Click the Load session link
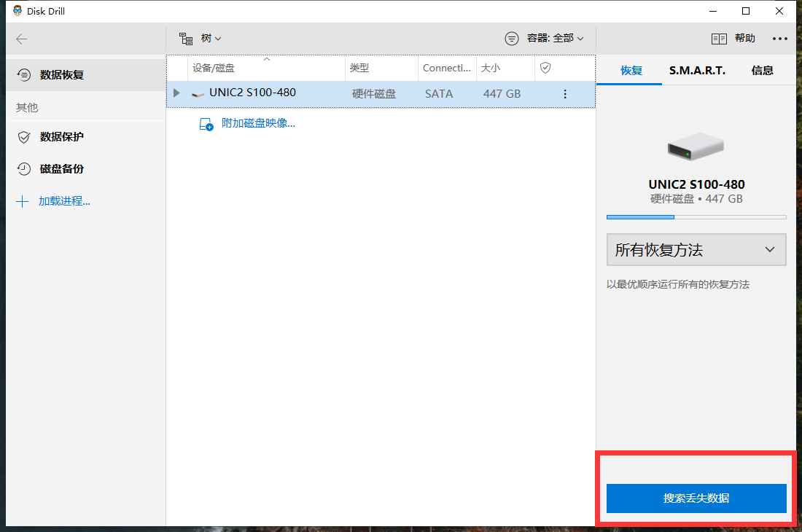 coord(64,201)
